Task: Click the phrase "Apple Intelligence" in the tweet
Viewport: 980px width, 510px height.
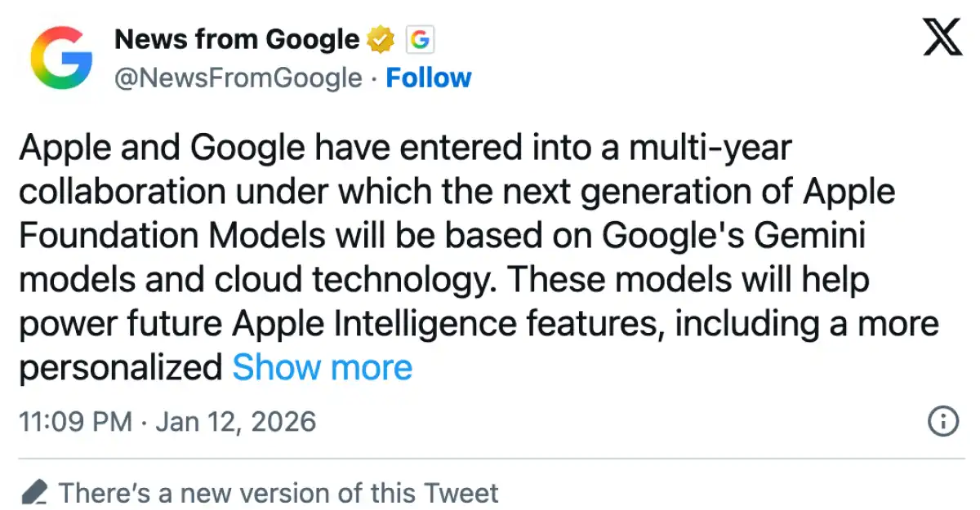Action: click(x=374, y=324)
